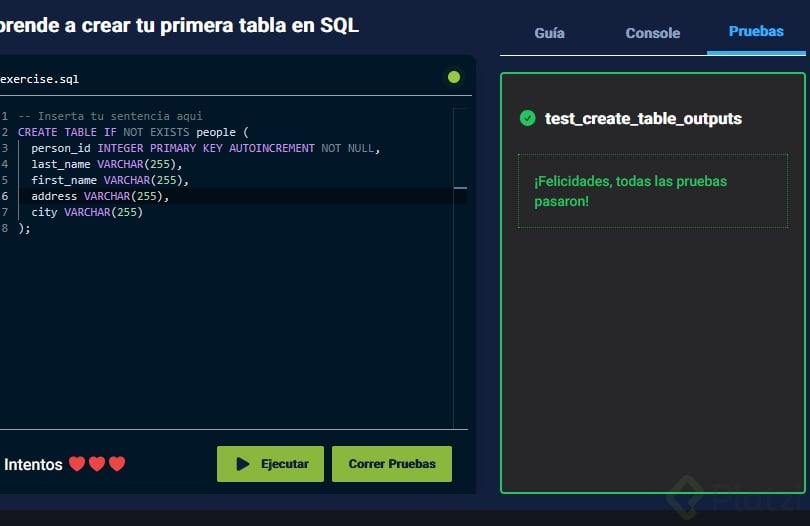Click the last heart in Intentos
810x526 pixels.
[117, 464]
